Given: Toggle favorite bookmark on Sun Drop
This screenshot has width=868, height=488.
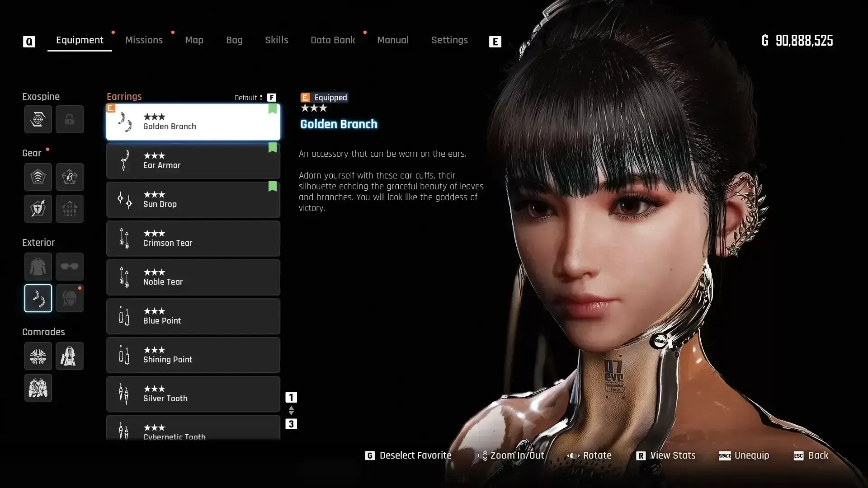Looking at the screenshot, I should pyautogui.click(x=272, y=187).
